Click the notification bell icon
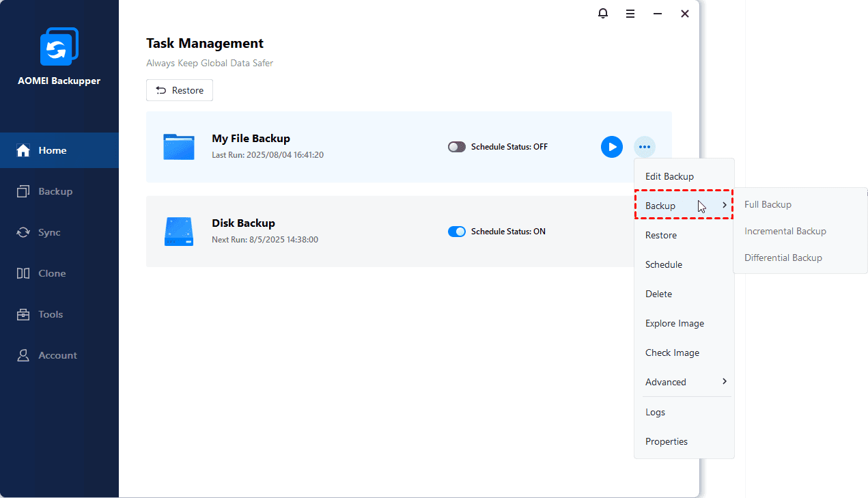The height and width of the screenshot is (498, 868). (603, 14)
